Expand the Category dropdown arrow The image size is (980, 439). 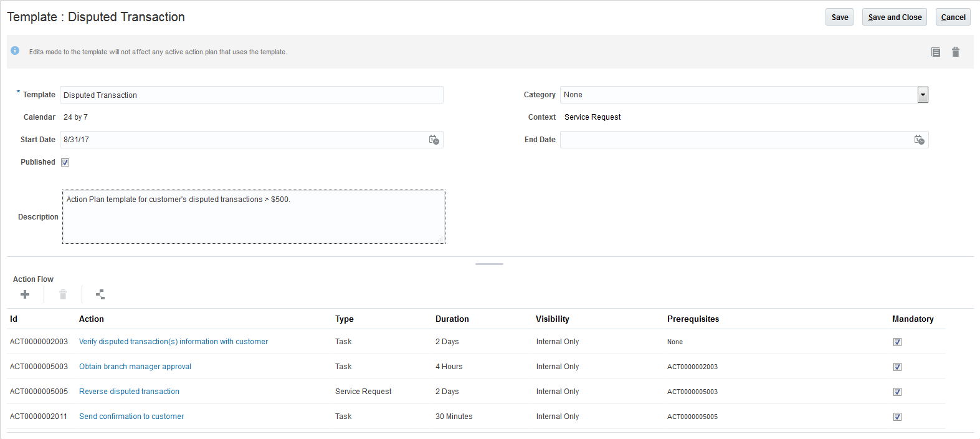tap(923, 95)
